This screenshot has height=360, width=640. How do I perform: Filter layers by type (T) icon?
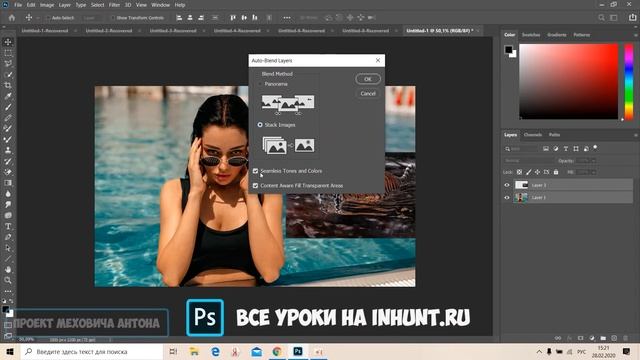[566, 149]
